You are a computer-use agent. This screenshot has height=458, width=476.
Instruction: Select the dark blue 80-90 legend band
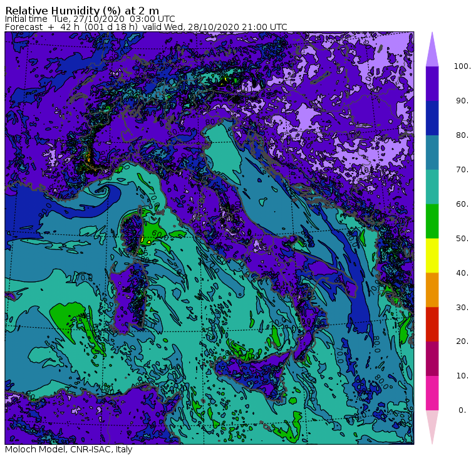coord(432,118)
